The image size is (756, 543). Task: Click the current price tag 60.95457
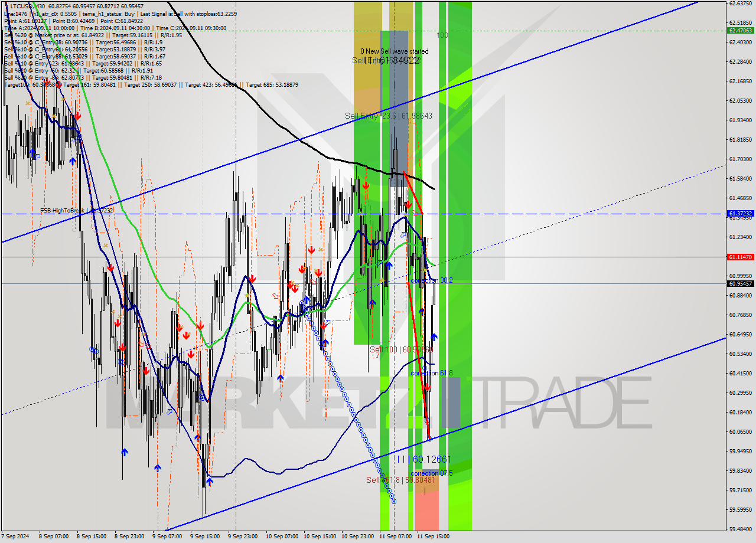740,283
